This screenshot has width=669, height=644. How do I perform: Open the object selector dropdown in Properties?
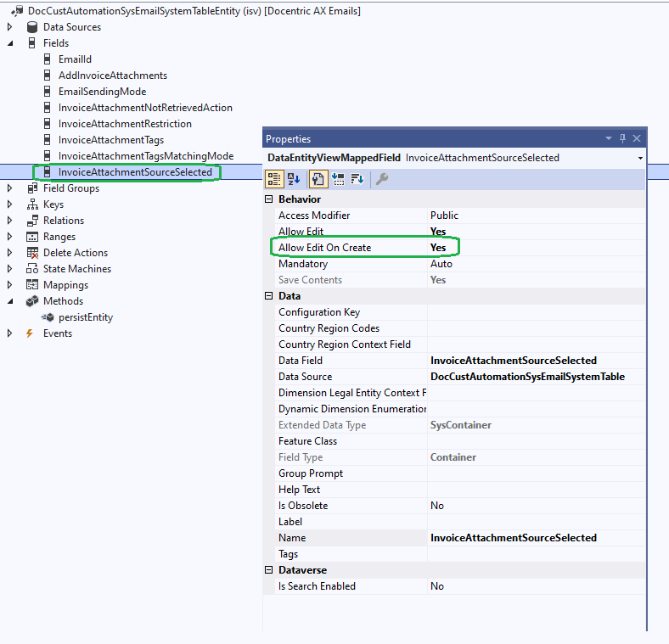(638, 158)
